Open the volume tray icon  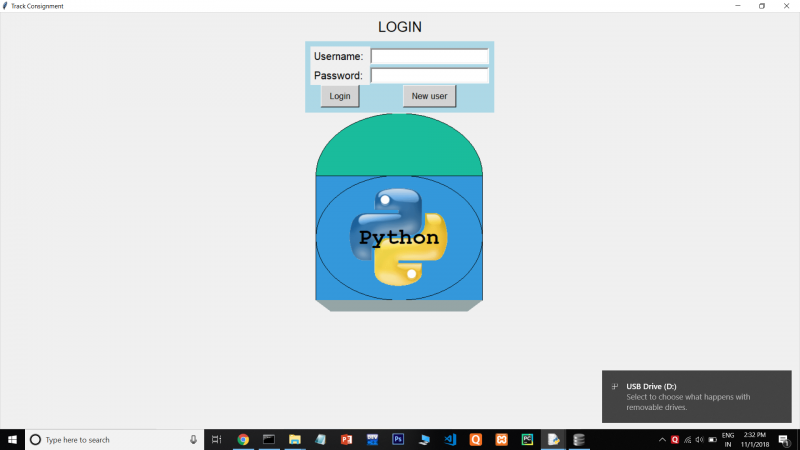pos(699,439)
